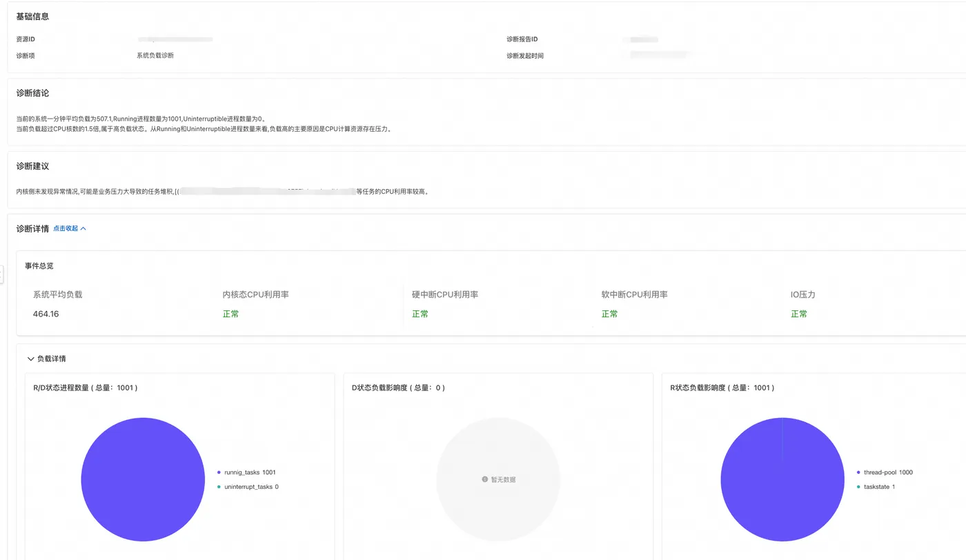The height and width of the screenshot is (560, 966).
Task: Click the 内核态CPU利用率 metric label
Action: [255, 294]
